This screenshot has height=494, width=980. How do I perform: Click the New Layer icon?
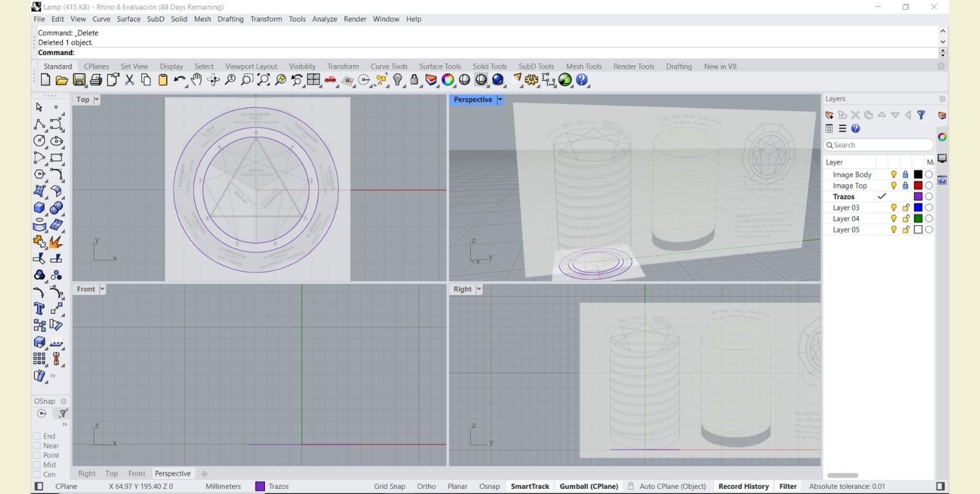830,115
